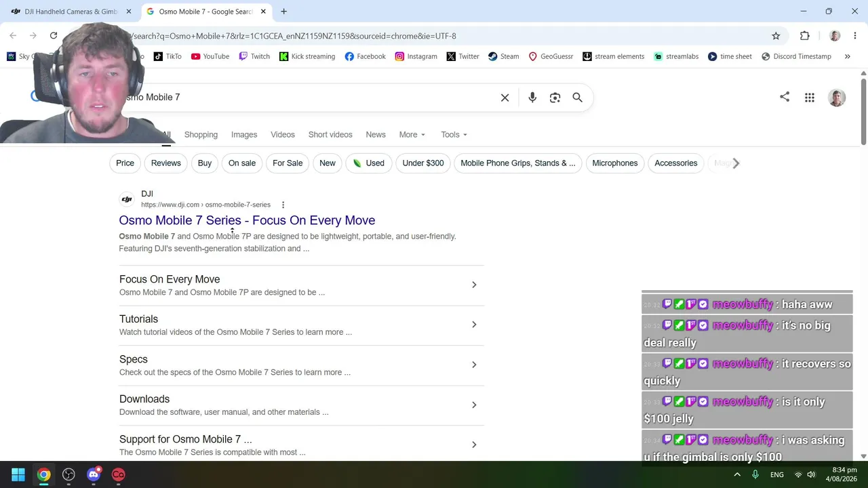868x488 pixels.
Task: Switch to the Videos tab
Action: [x=283, y=134]
